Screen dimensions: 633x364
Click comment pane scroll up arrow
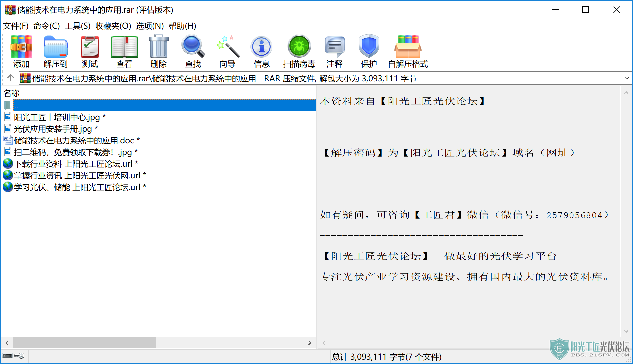coord(626,93)
